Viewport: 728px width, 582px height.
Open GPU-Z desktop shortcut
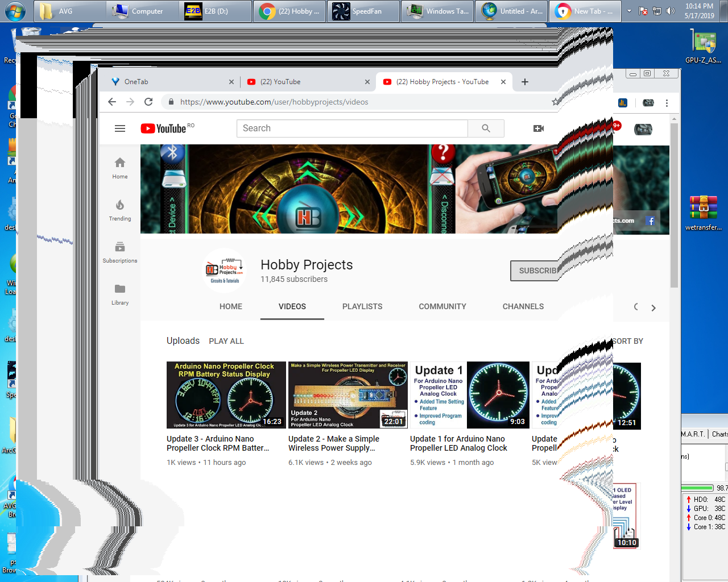coord(704,47)
